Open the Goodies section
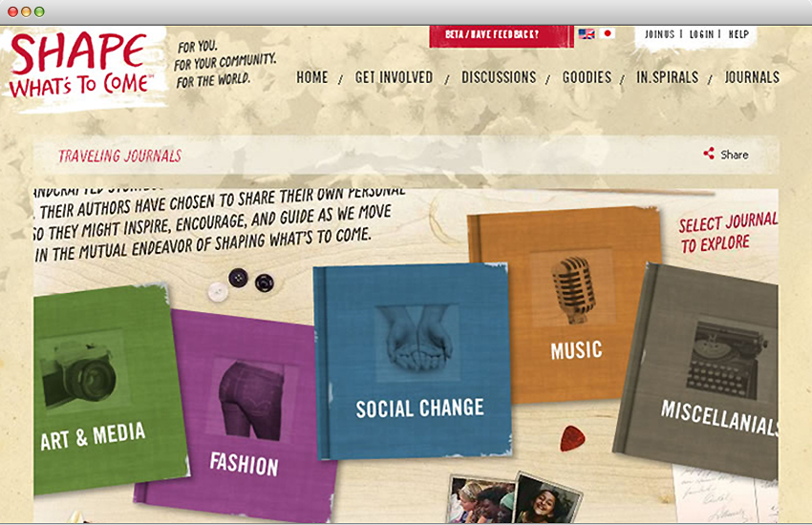This screenshot has height=525, width=812. tap(587, 77)
